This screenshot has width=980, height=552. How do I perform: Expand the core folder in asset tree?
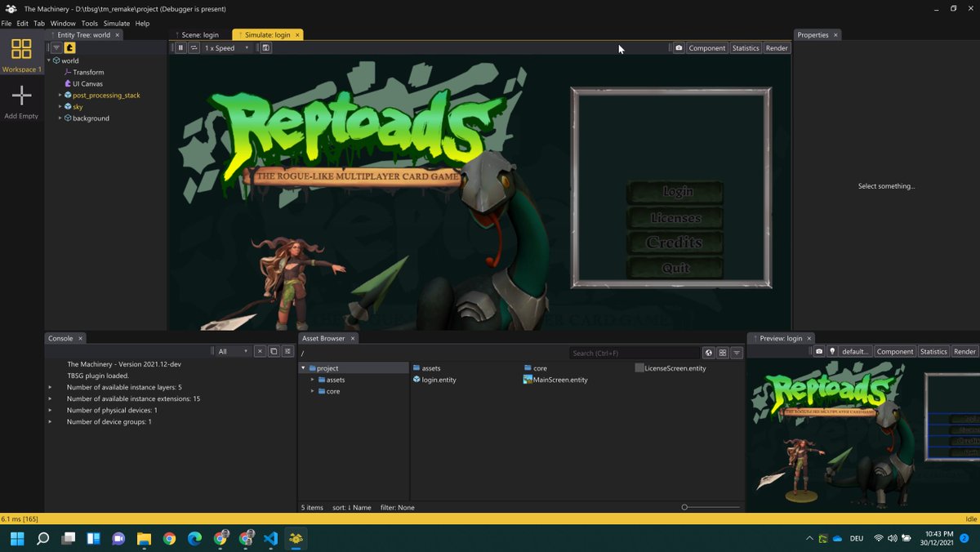[312, 391]
